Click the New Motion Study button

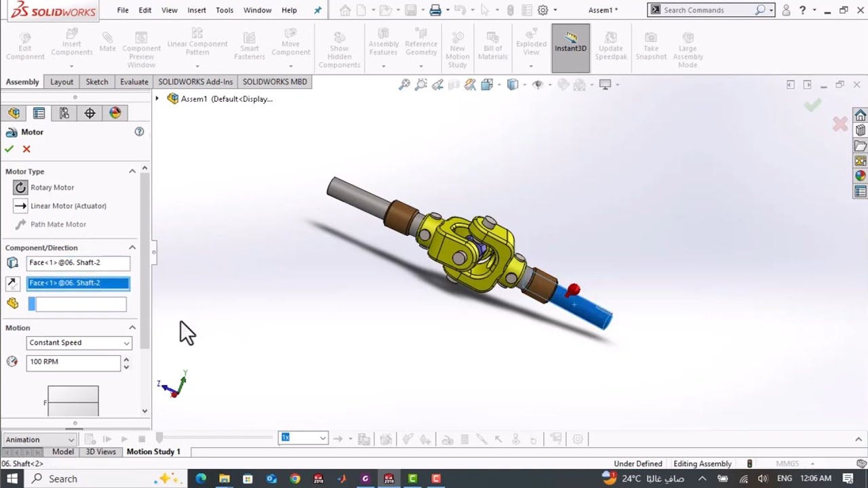(458, 48)
